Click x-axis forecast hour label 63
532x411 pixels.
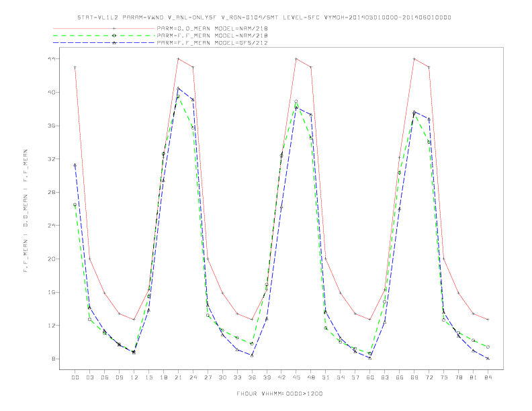385,377
